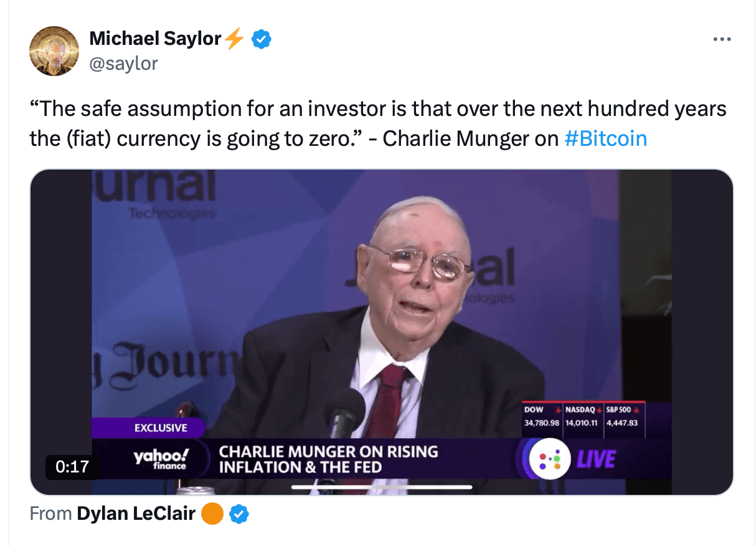Screen dimensions: 756x546
Task: Open the #Bitcoin hashtag link
Action: click(x=605, y=138)
